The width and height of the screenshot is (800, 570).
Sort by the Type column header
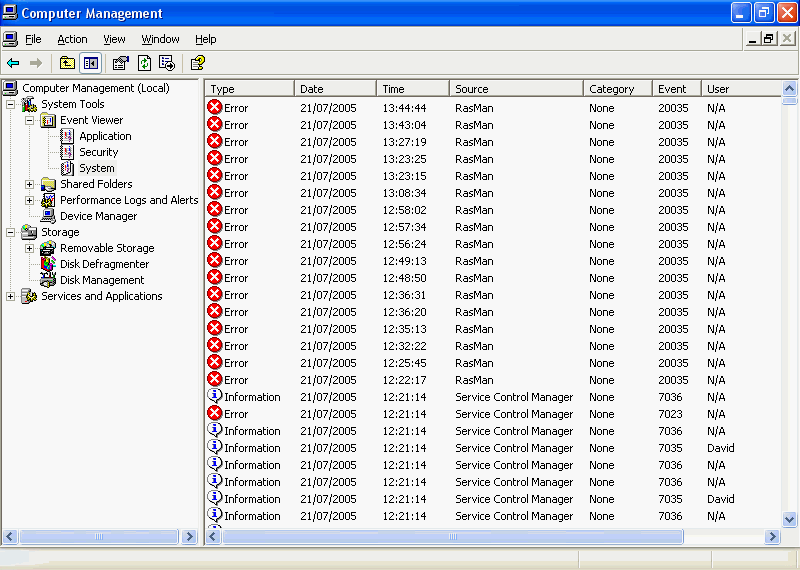tap(249, 89)
